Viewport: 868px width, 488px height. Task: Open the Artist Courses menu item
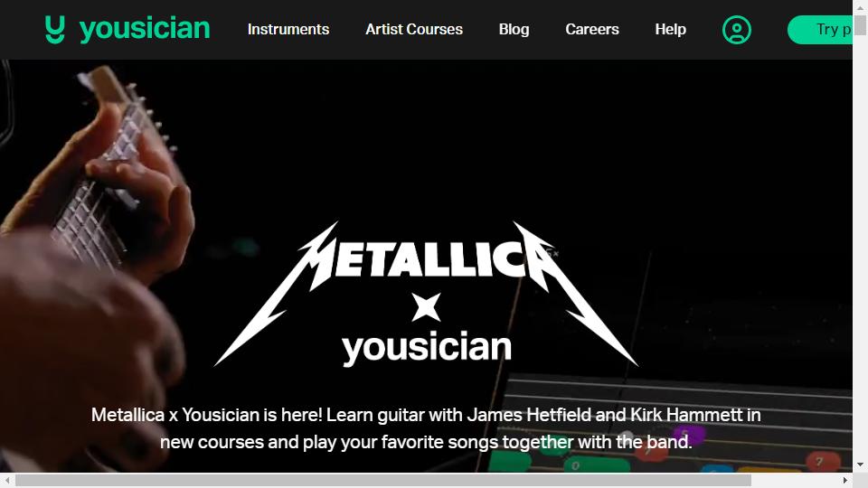pos(414,29)
